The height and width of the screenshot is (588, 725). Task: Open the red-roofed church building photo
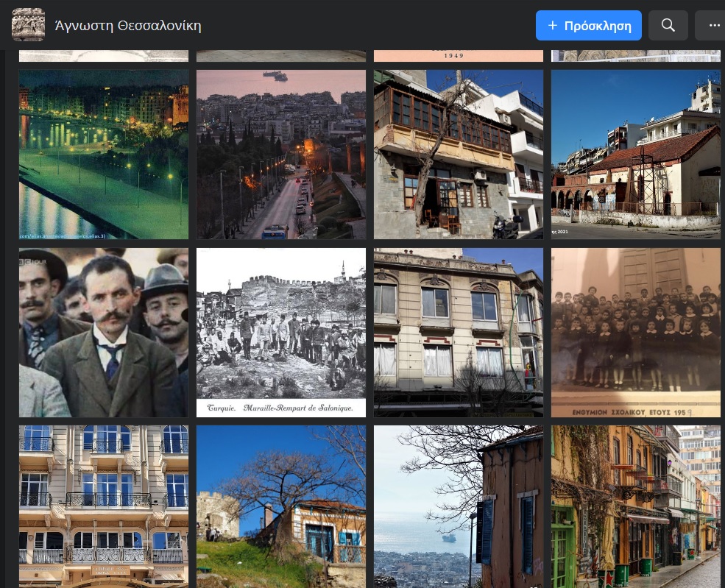click(x=636, y=155)
